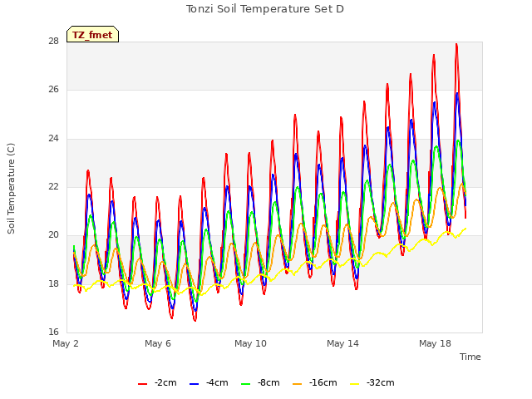The height and width of the screenshot is (399, 532).
Task: Click the Time axis label
Action: click(470, 357)
